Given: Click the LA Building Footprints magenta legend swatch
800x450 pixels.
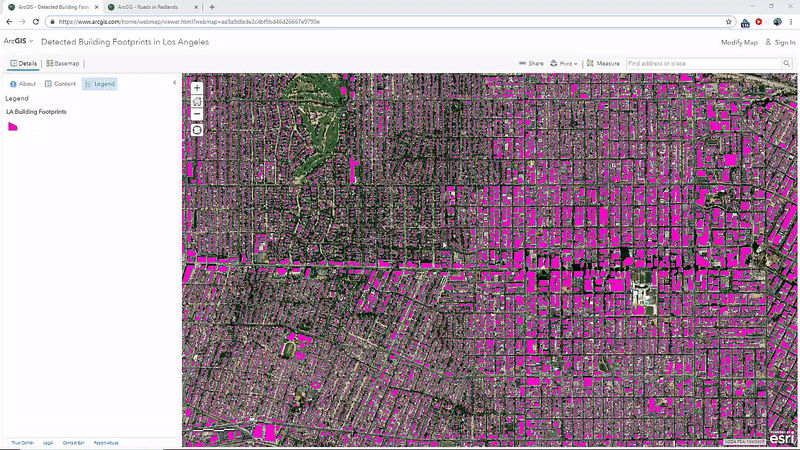Looking at the screenshot, I should (x=13, y=127).
